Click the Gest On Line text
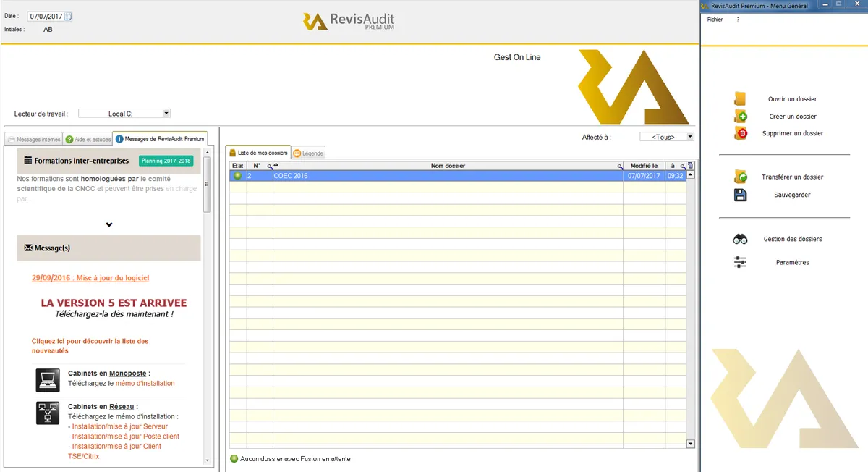 [x=517, y=57]
